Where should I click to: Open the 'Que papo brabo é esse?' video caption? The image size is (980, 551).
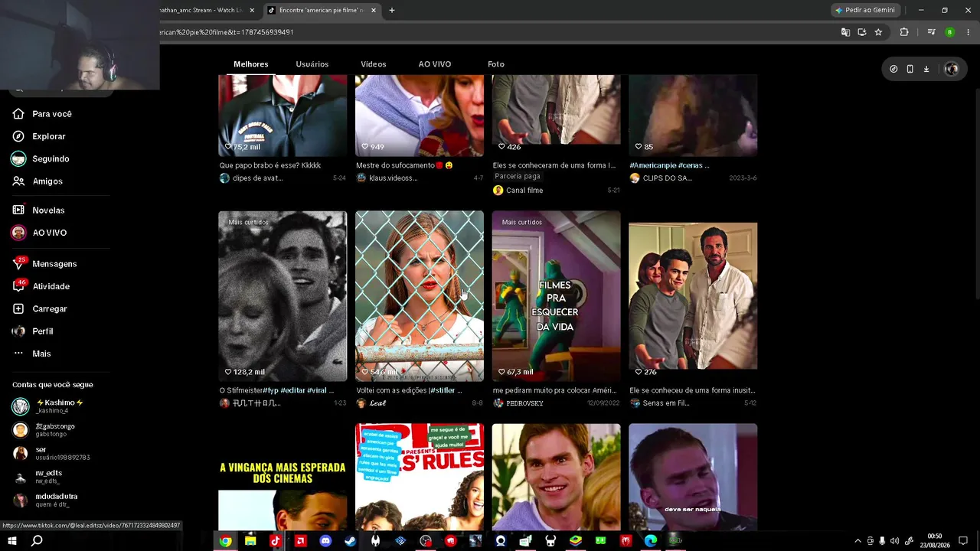270,165
